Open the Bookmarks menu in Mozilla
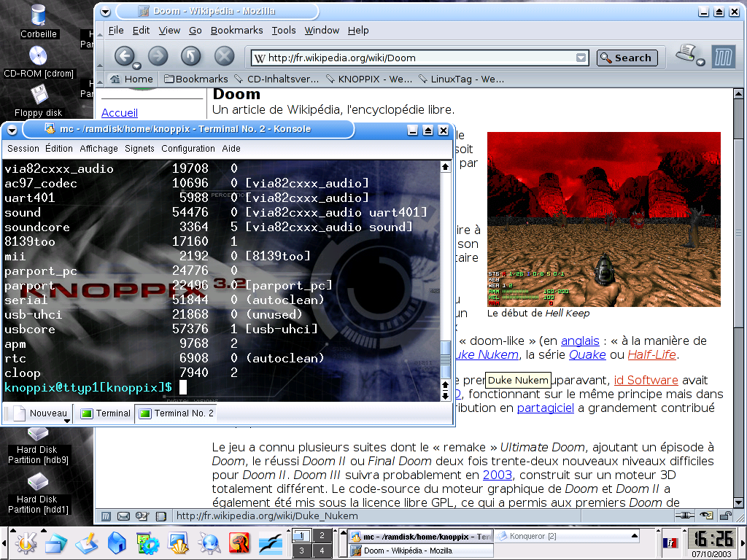 click(x=236, y=30)
